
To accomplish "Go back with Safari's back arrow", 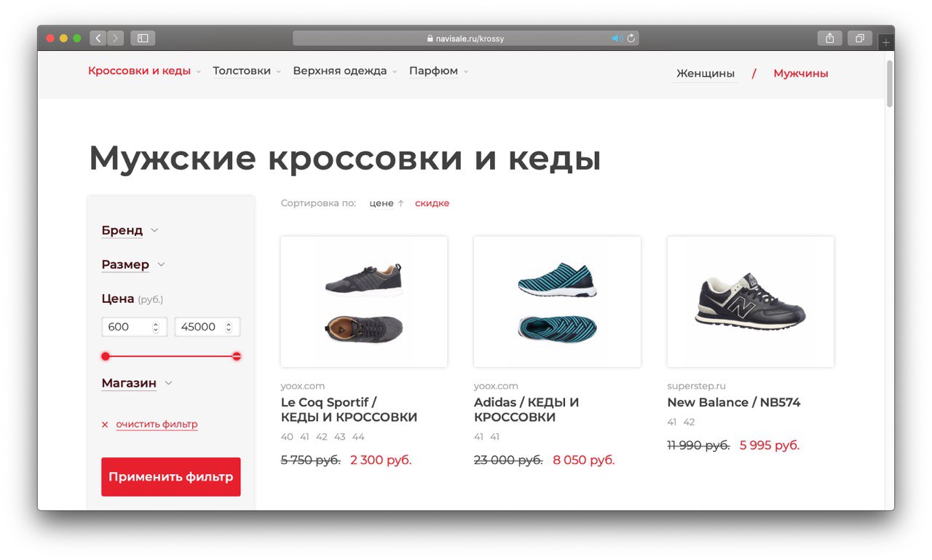I will pos(98,38).
